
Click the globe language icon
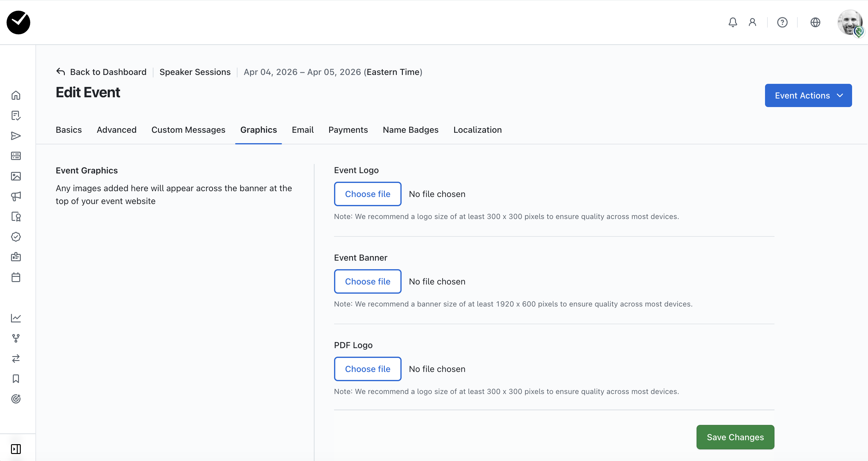pyautogui.click(x=815, y=22)
